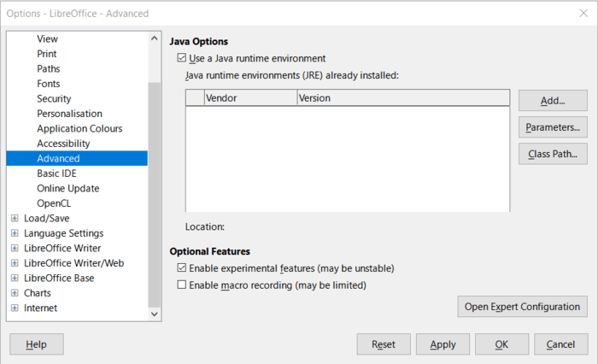Screen dimensions: 598x364
Task: Select the LibreOffice Writer category label
Action: [x=62, y=248]
